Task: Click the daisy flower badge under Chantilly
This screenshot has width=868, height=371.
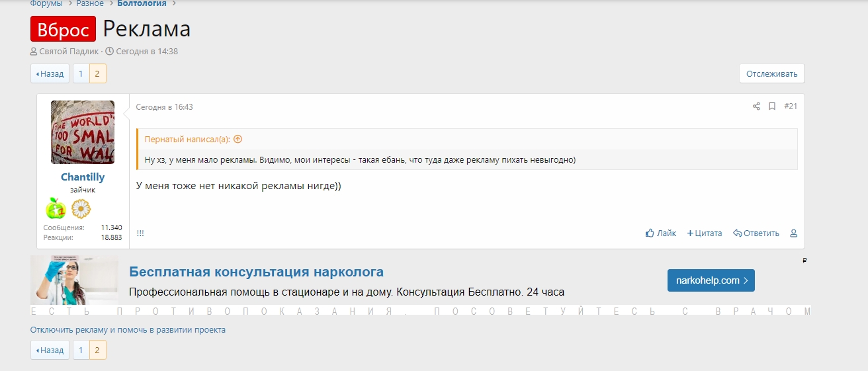Action: tap(81, 209)
